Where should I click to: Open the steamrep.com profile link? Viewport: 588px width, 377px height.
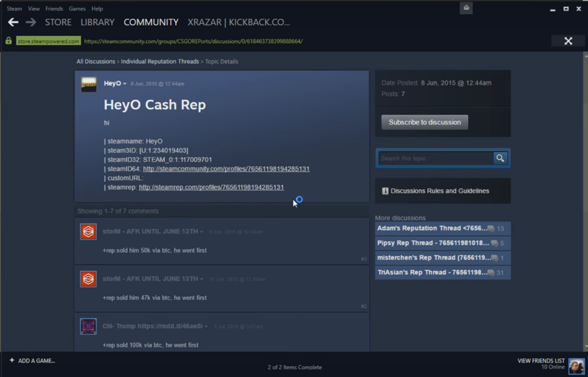(211, 187)
